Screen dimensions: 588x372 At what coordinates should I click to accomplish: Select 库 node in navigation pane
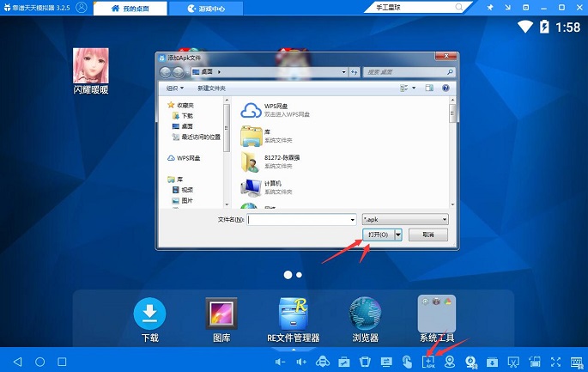point(179,179)
